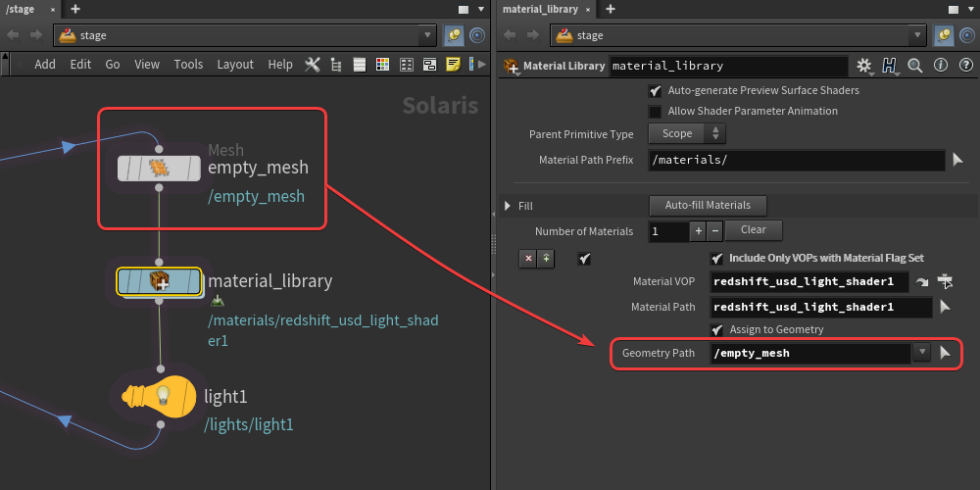The image size is (980, 490).
Task: Toggle the material entry enable checkbox
Action: click(x=584, y=259)
